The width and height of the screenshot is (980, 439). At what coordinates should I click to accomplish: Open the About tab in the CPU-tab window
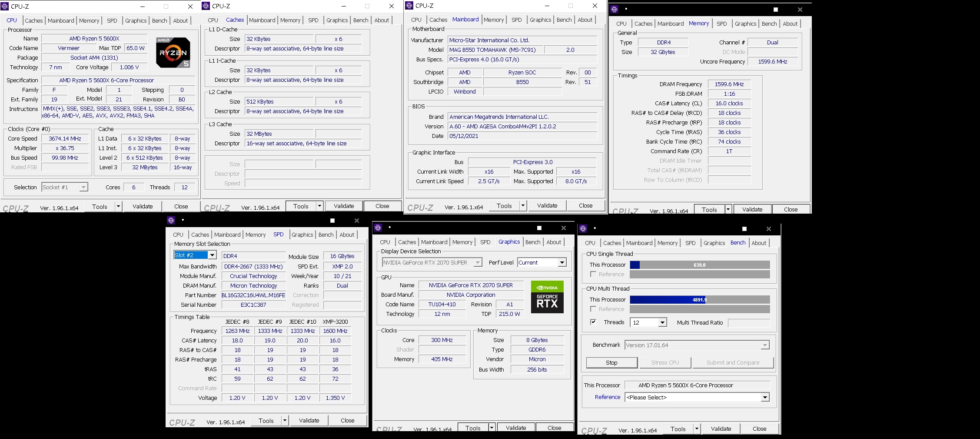click(180, 20)
